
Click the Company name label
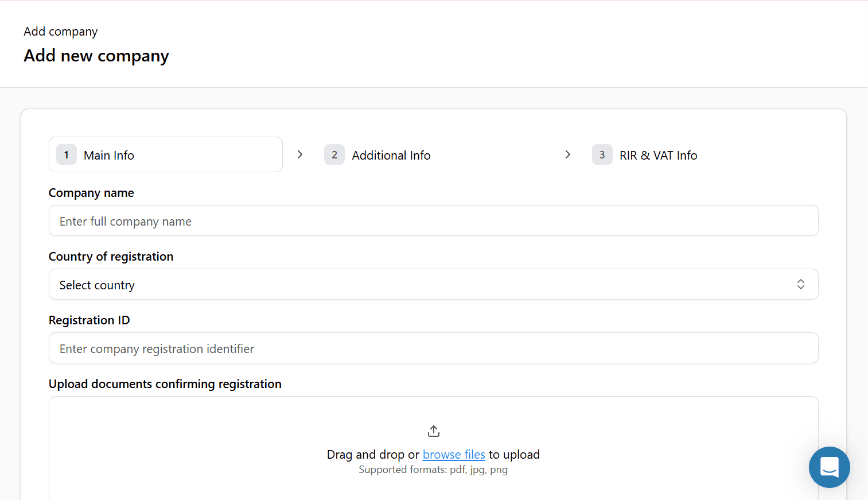[91, 193]
